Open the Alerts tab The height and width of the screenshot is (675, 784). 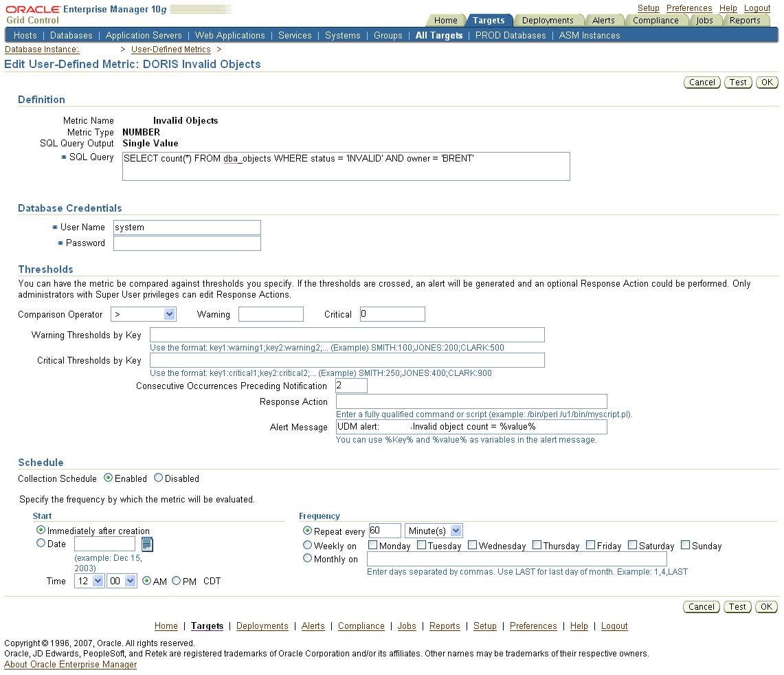click(603, 20)
